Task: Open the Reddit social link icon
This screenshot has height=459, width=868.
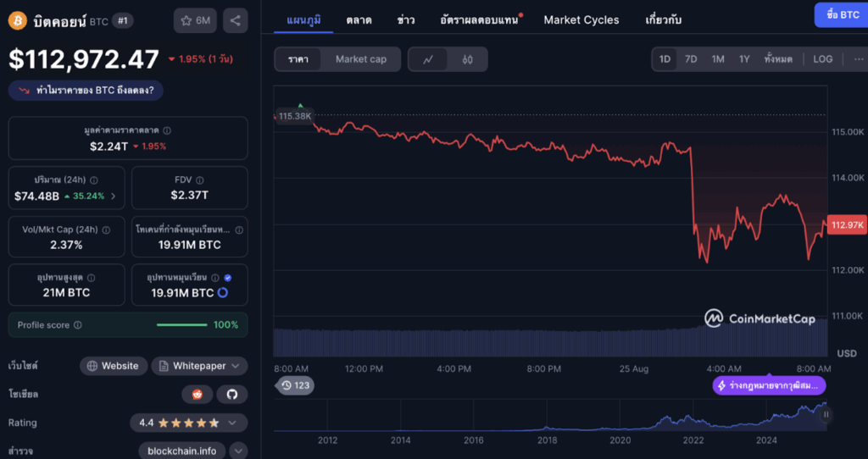Action: [197, 394]
